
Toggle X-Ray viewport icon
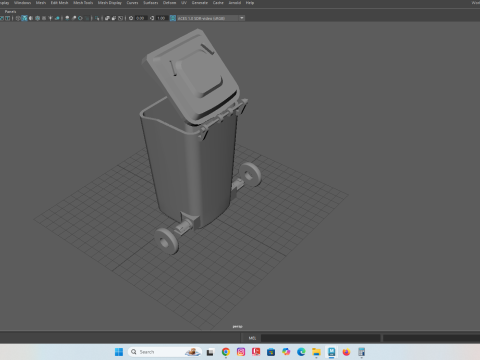click(x=107, y=18)
